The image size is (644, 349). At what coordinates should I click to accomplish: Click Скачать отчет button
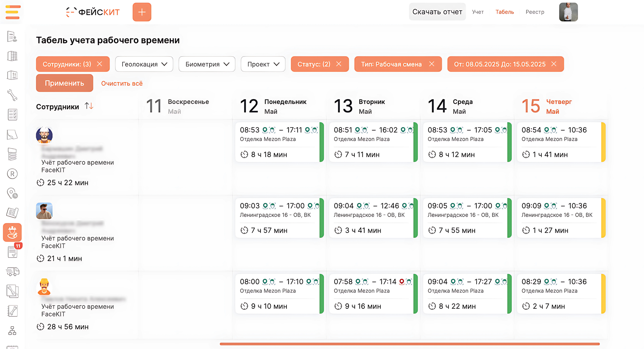[x=437, y=12]
